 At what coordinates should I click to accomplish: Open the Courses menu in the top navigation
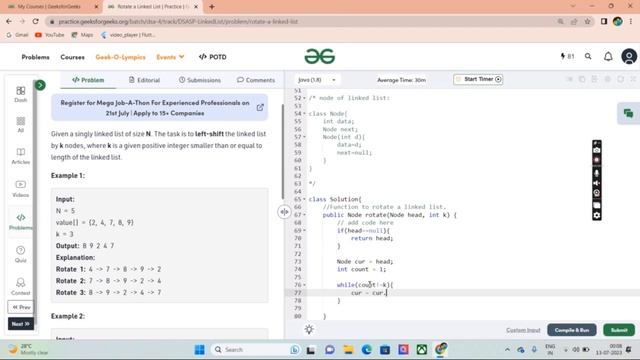(x=73, y=57)
